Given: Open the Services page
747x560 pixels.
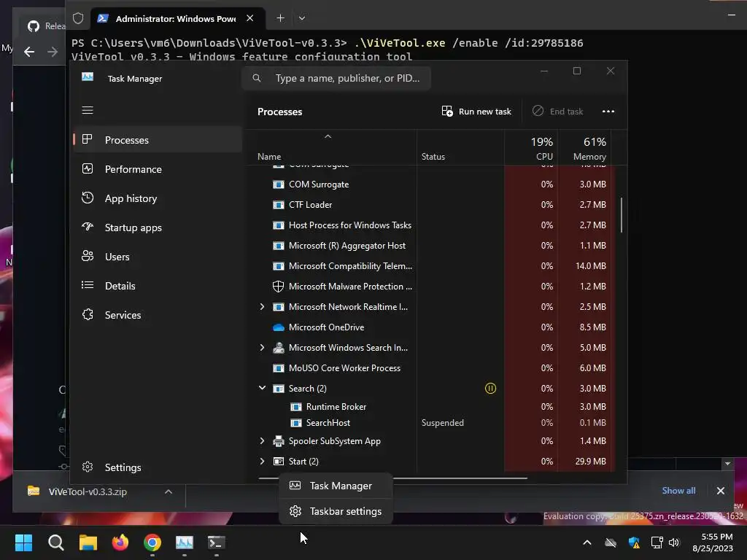Looking at the screenshot, I should pyautogui.click(x=158, y=315).
